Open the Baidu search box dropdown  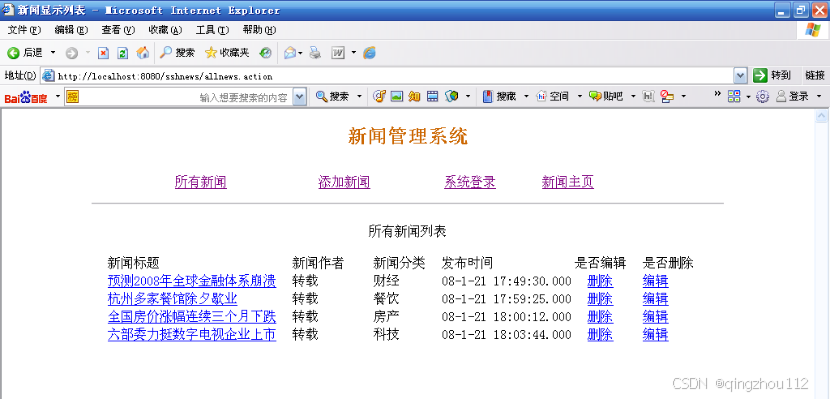coord(300,97)
